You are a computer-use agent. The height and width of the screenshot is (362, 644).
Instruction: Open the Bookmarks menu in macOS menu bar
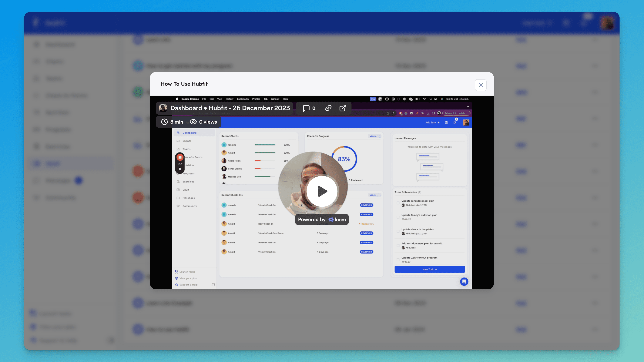(243, 99)
